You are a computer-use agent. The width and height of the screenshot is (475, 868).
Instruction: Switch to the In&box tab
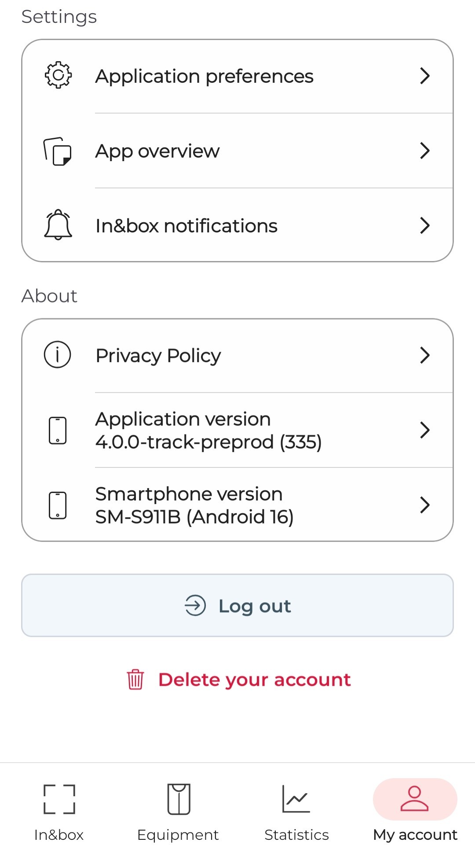(59, 812)
